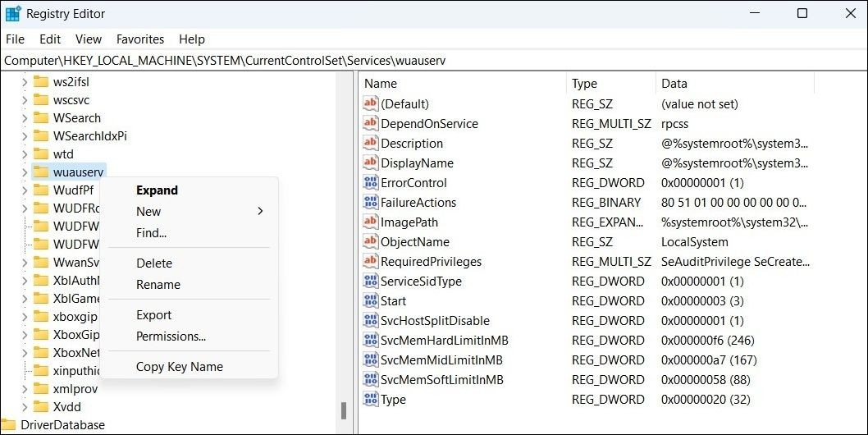868x435 pixels.
Task: Click the ImagePath string value icon
Action: [370, 222]
